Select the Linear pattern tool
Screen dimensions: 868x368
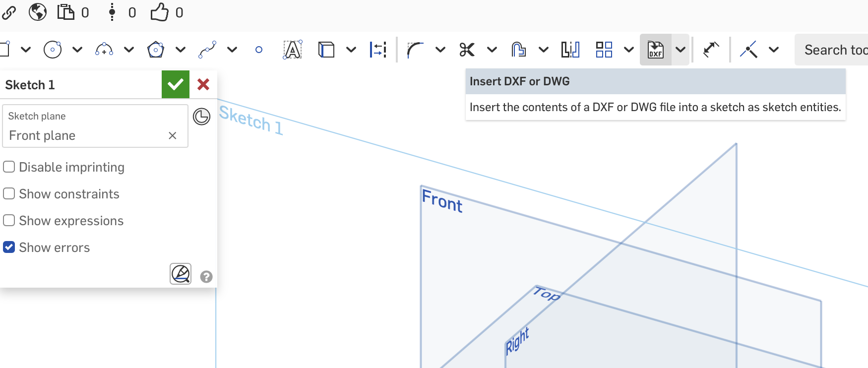[604, 50]
